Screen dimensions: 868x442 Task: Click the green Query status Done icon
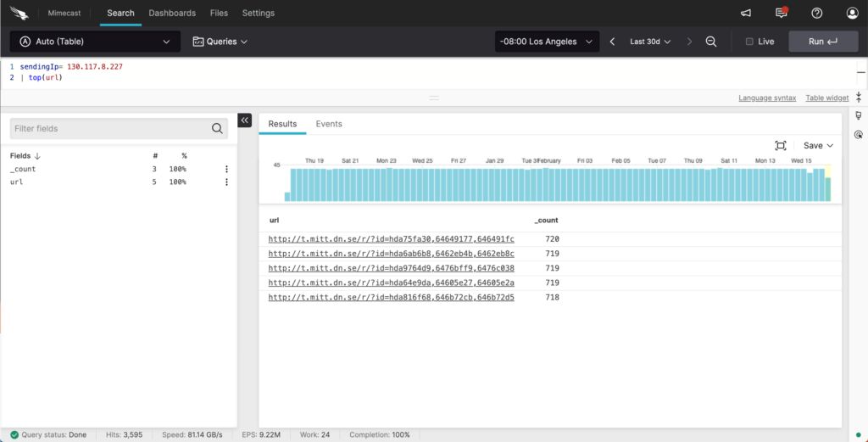[14, 435]
